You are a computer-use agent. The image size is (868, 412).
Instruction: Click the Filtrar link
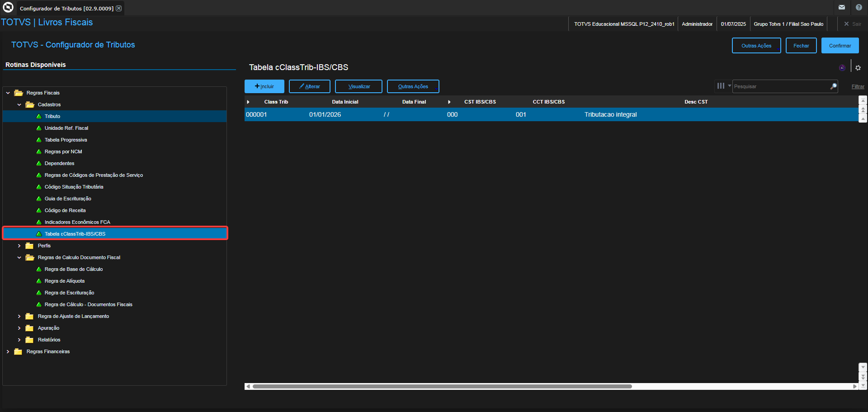[858, 86]
